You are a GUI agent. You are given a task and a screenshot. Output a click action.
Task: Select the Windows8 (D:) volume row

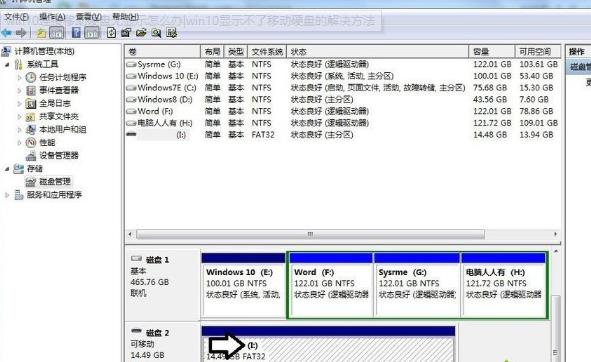[x=342, y=99]
